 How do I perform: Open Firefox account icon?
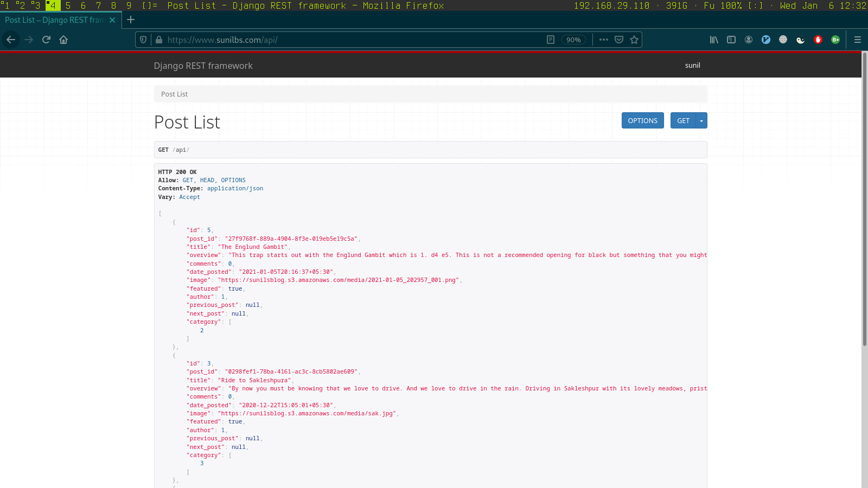tap(749, 40)
